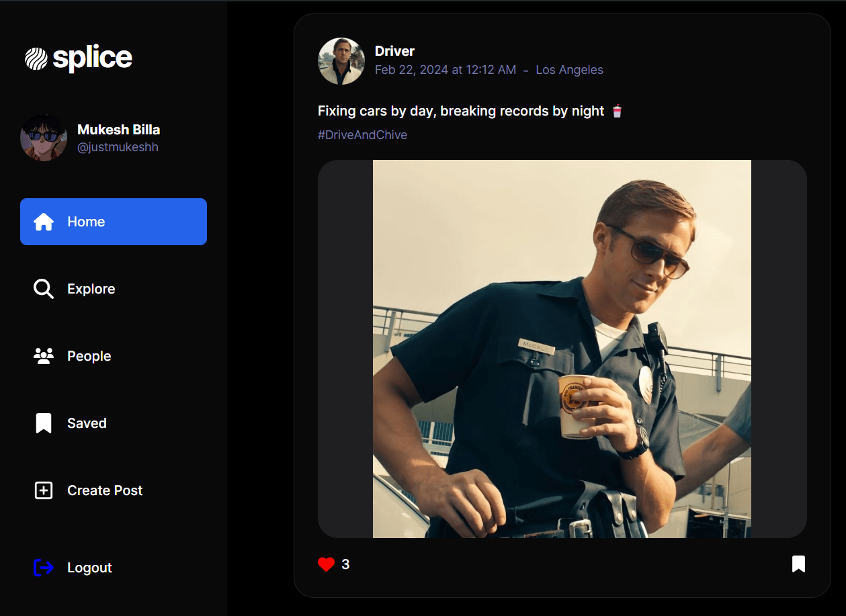This screenshot has width=846, height=616.
Task: Toggle the red heart like on post
Action: click(x=327, y=564)
